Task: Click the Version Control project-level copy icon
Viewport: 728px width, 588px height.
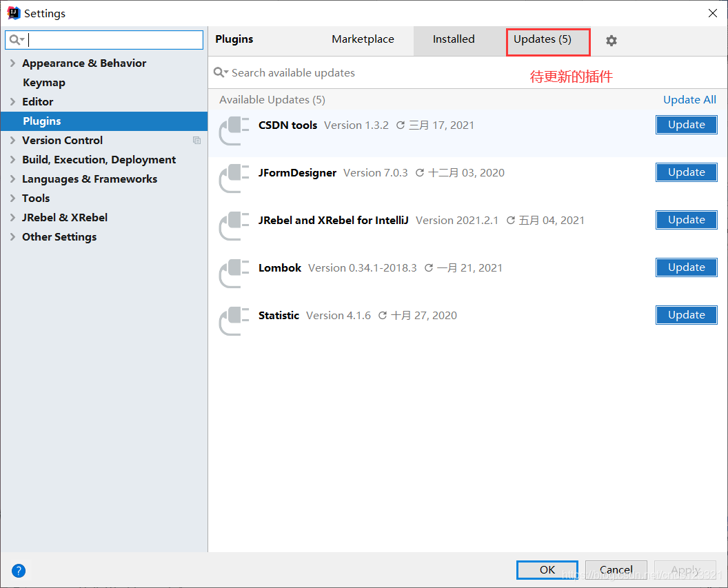Action: coord(197,140)
